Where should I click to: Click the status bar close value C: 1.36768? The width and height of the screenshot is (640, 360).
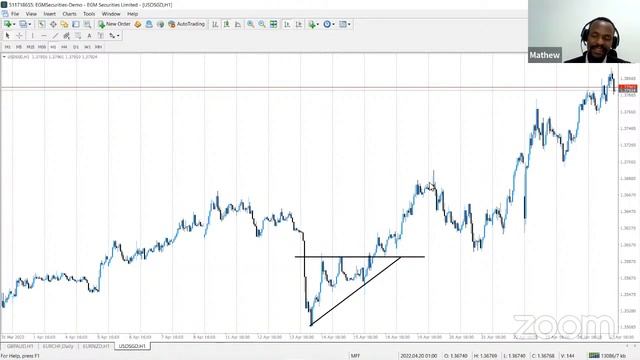pos(543,356)
